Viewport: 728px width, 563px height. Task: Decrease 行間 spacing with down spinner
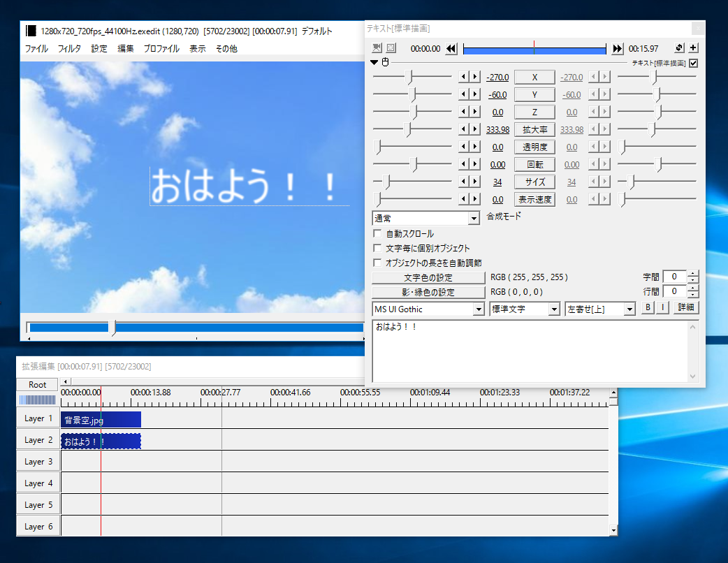coord(692,294)
